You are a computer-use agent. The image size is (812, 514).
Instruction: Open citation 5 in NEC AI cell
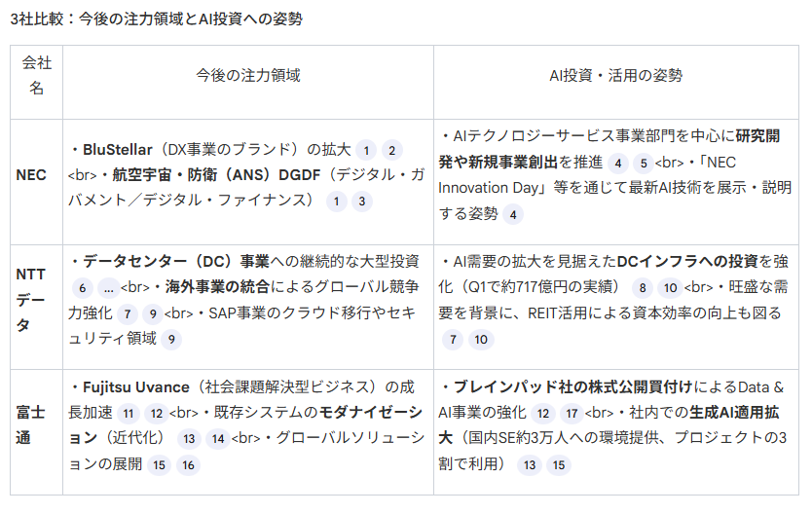point(644,164)
